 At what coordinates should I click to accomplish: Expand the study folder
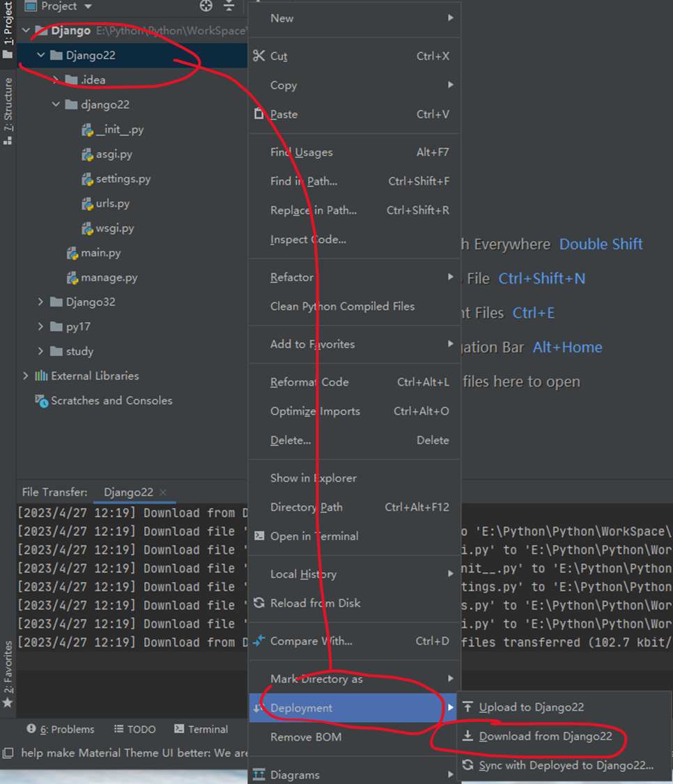click(x=41, y=351)
